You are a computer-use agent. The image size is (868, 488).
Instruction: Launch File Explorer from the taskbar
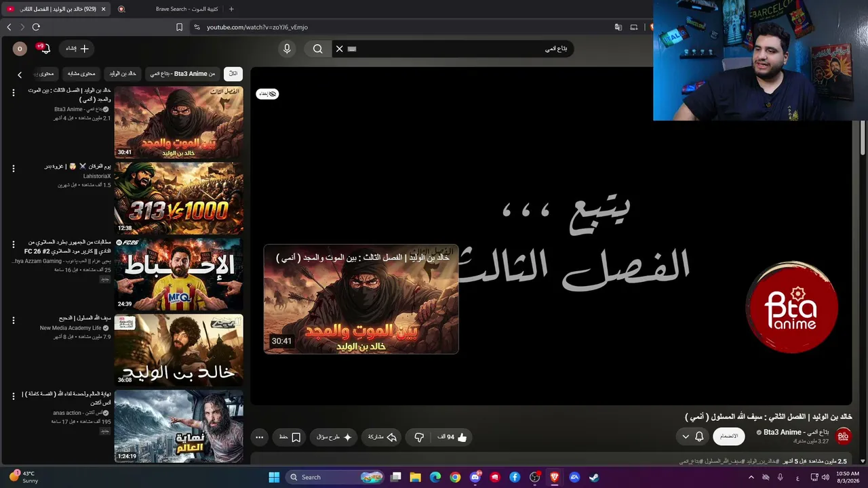click(416, 477)
